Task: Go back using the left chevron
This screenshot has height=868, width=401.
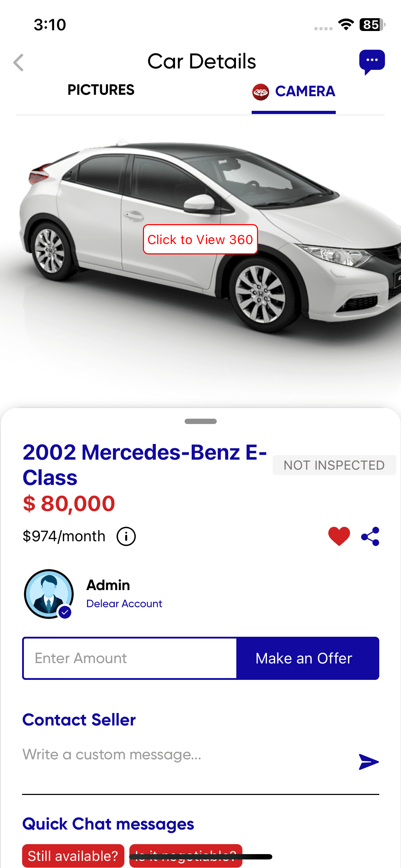Action: pyautogui.click(x=19, y=63)
